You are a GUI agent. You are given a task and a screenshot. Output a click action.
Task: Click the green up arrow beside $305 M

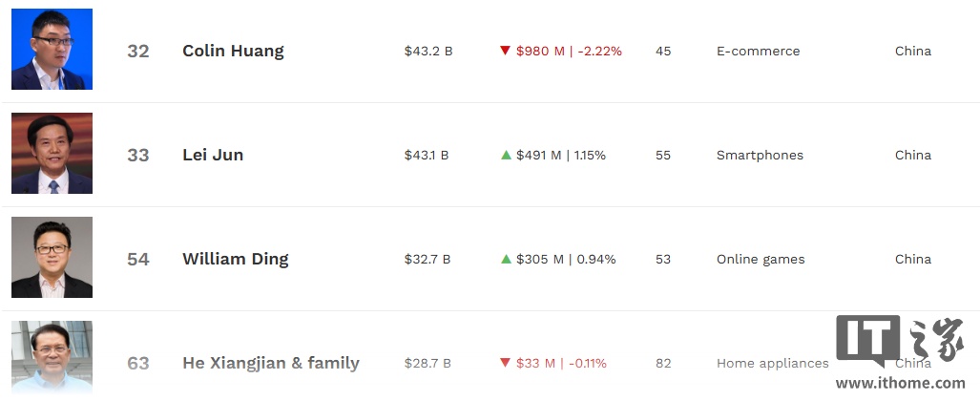507,259
